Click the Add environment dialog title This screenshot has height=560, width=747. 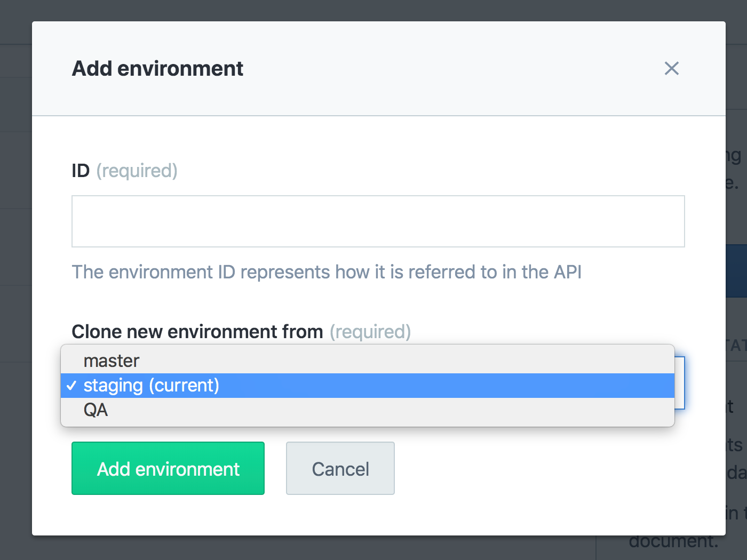point(157,69)
